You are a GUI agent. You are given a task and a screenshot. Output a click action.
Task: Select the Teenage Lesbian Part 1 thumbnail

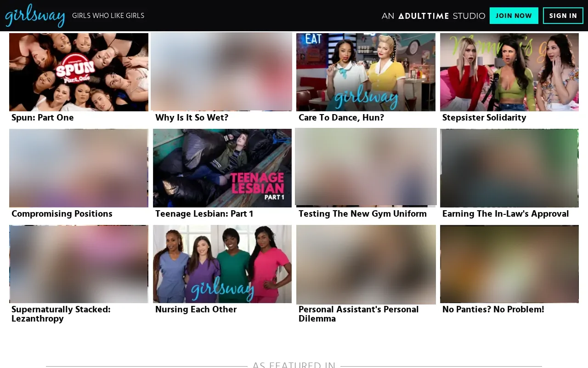(x=222, y=168)
